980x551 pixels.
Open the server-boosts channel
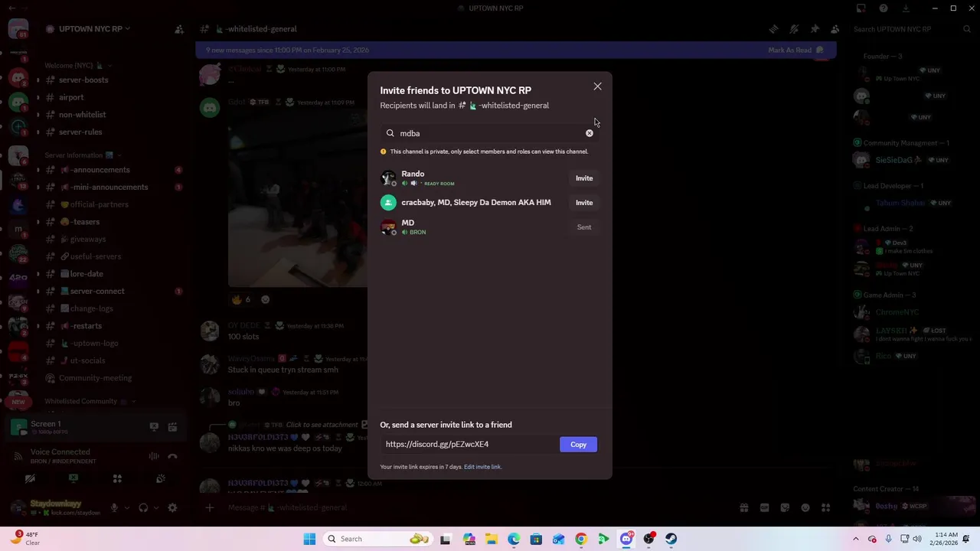coord(83,80)
